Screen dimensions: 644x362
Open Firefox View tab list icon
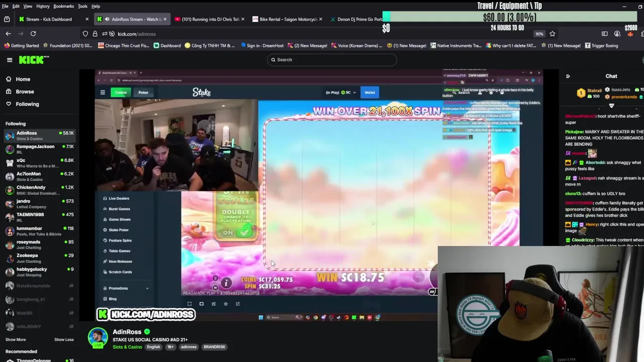(x=7, y=19)
